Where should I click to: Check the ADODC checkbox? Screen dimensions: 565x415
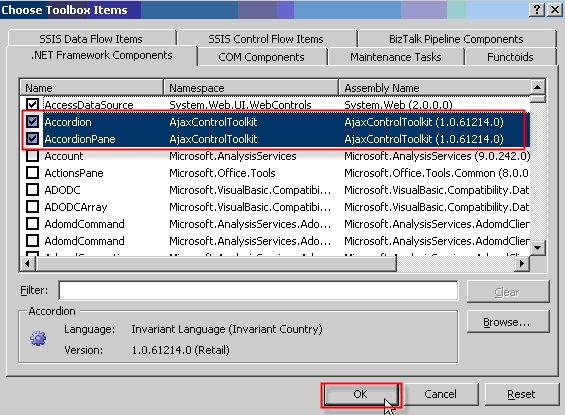pyautogui.click(x=32, y=189)
